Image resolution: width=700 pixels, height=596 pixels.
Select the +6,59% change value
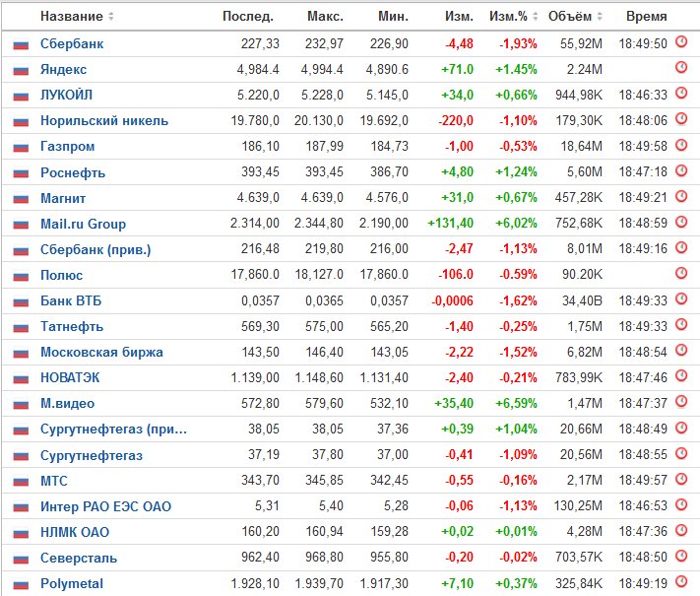pyautogui.click(x=516, y=404)
